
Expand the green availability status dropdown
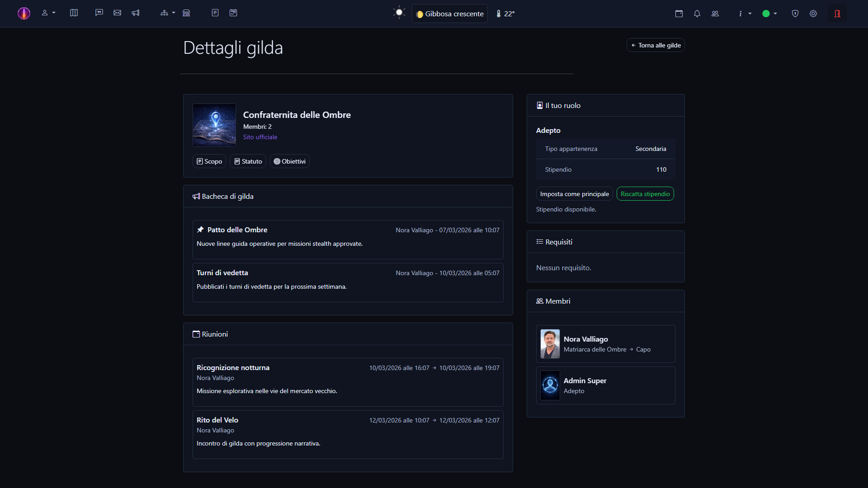770,14
